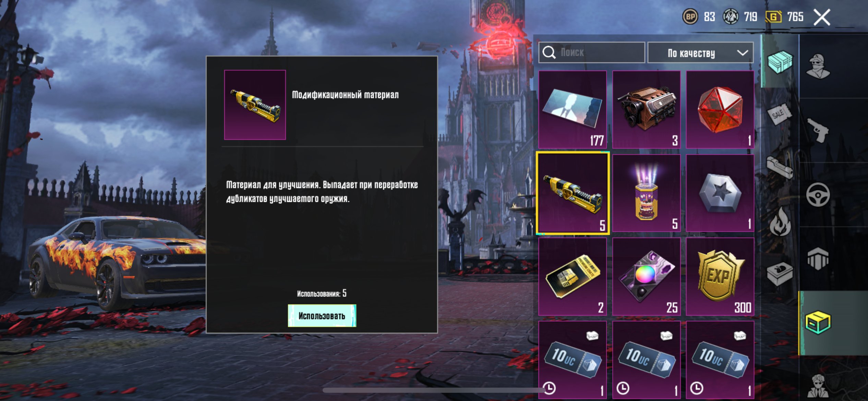Open the teal crate tab icon
Image resolution: width=868 pixels, height=401 pixels.
tap(780, 62)
